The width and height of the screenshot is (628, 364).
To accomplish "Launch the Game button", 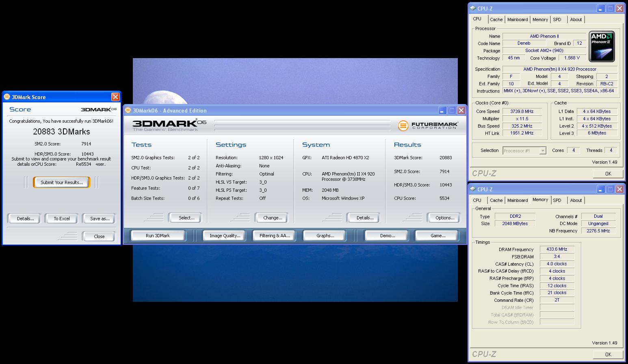I will click(x=437, y=236).
